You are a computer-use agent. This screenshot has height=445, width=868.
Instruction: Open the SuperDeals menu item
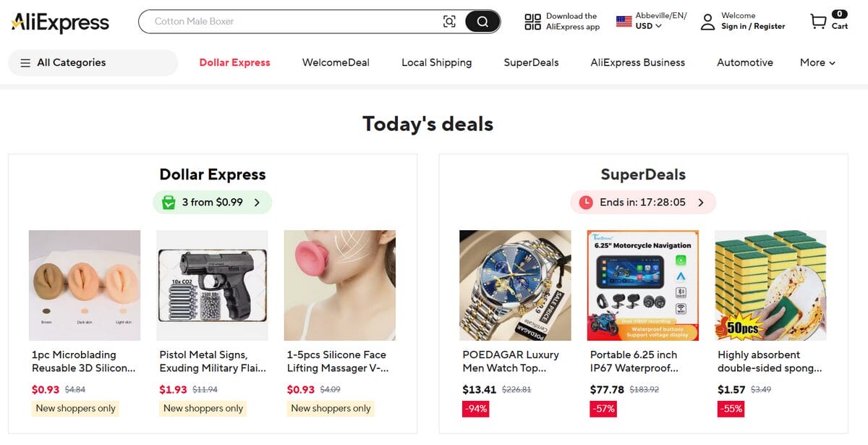pyautogui.click(x=531, y=62)
